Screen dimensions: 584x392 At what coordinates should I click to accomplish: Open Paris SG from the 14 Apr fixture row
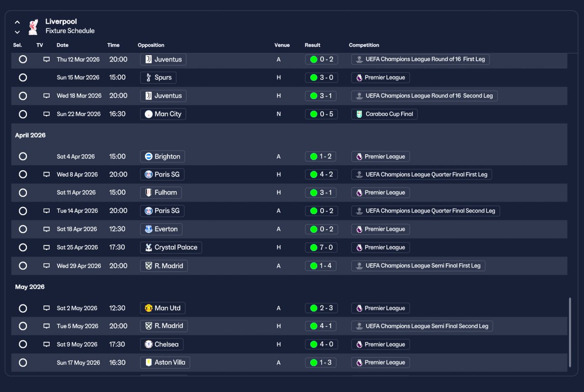(162, 211)
